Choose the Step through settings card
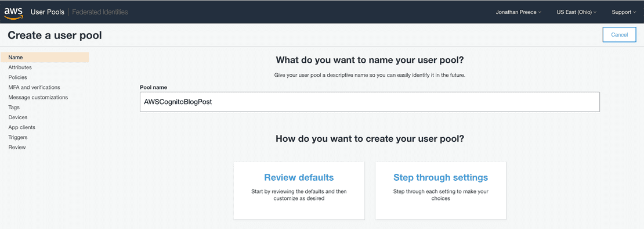This screenshot has height=229, width=644. [x=441, y=191]
